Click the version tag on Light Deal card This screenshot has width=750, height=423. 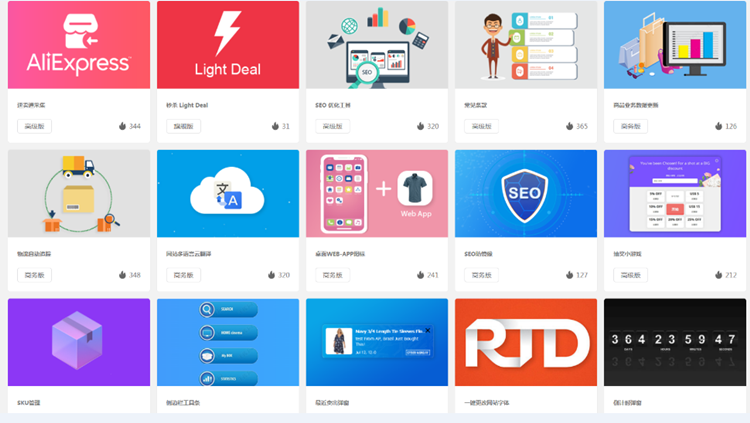click(184, 126)
